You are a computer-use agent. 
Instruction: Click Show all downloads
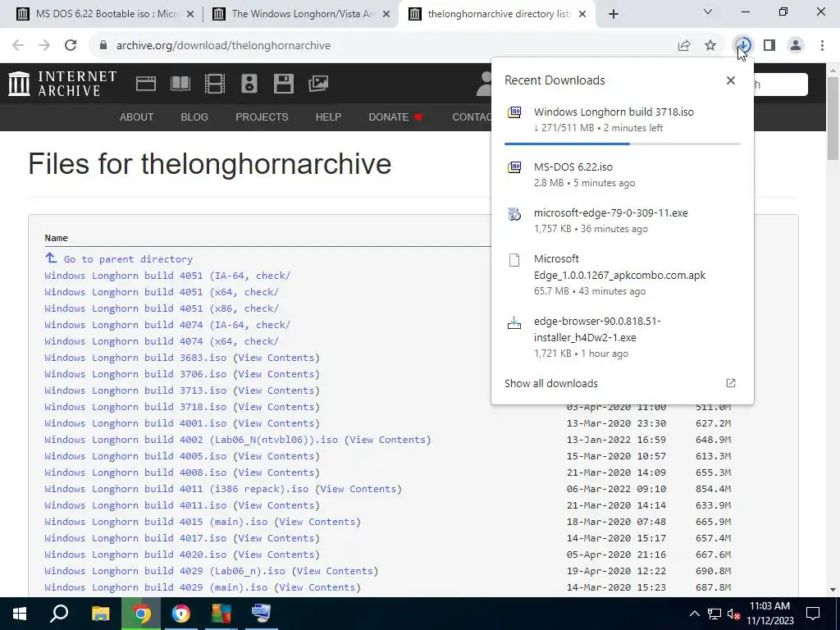[x=551, y=383]
